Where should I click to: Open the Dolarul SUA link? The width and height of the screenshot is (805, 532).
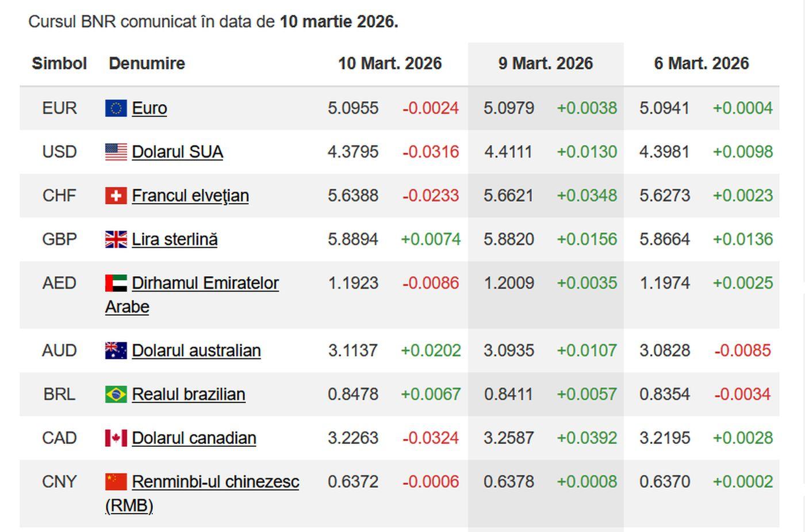coord(177,152)
